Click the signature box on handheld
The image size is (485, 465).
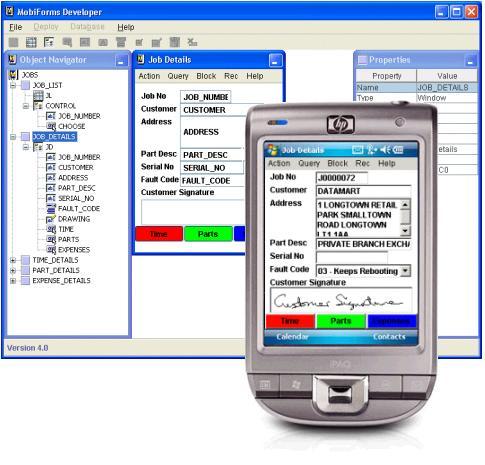coord(341,300)
